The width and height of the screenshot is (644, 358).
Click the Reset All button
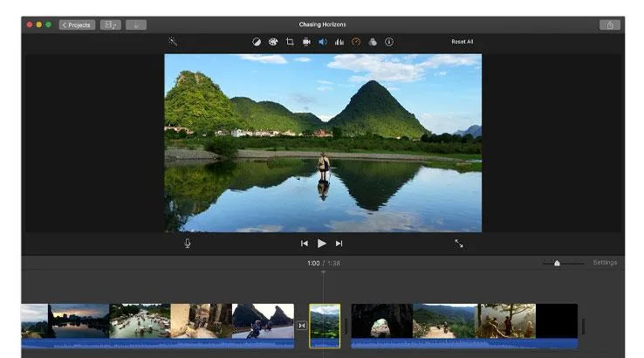coord(462,41)
